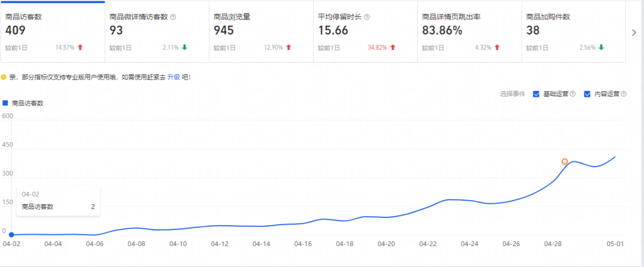Screen dimensions: 644x267
Task: Uncheck the 内容运营 checkbox
Action: pyautogui.click(x=587, y=94)
